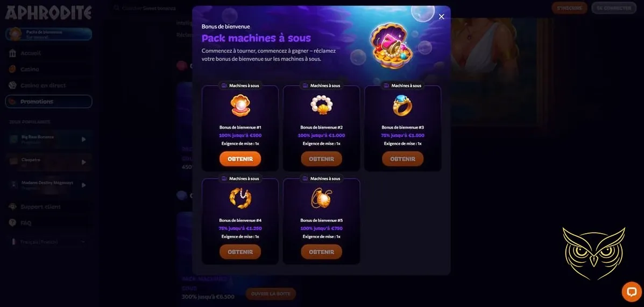Image resolution: width=644 pixels, height=307 pixels.
Task: Open the Promotions menu item
Action: [x=48, y=101]
